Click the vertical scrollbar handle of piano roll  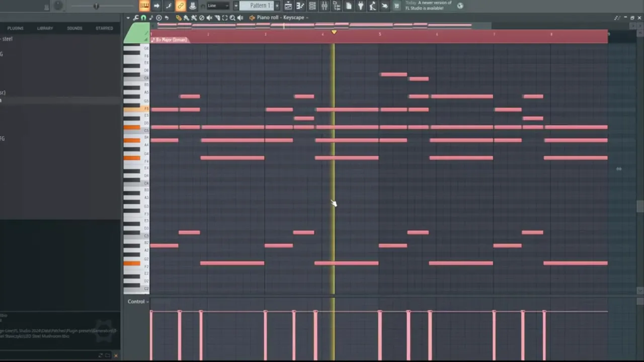[639, 206]
